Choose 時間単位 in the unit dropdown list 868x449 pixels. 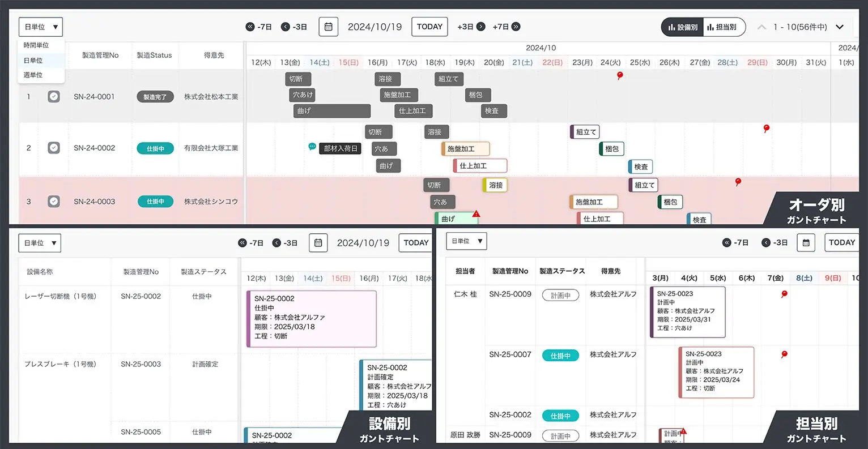click(x=36, y=45)
